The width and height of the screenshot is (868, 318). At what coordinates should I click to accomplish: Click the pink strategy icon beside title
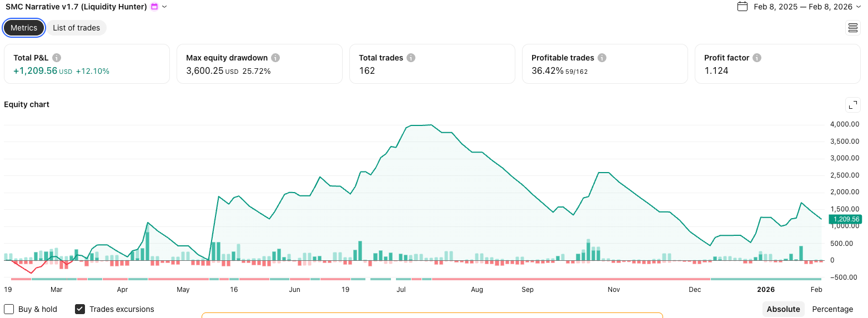coord(154,7)
